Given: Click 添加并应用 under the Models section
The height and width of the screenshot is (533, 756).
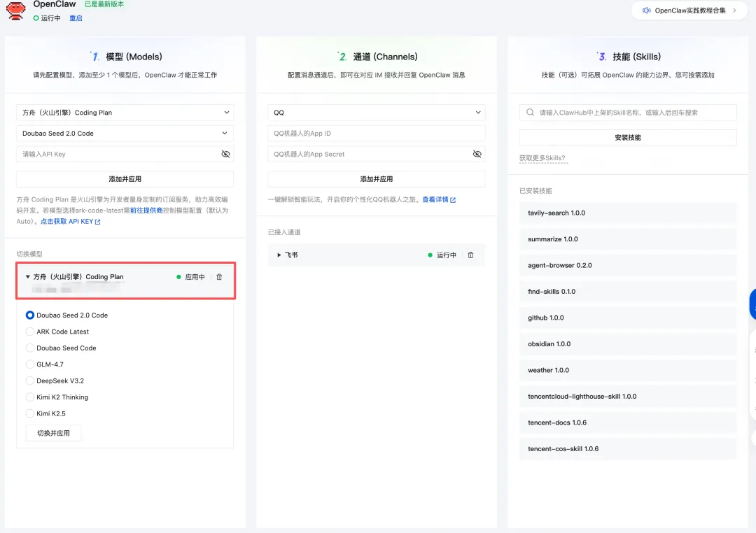Looking at the screenshot, I should click(125, 179).
